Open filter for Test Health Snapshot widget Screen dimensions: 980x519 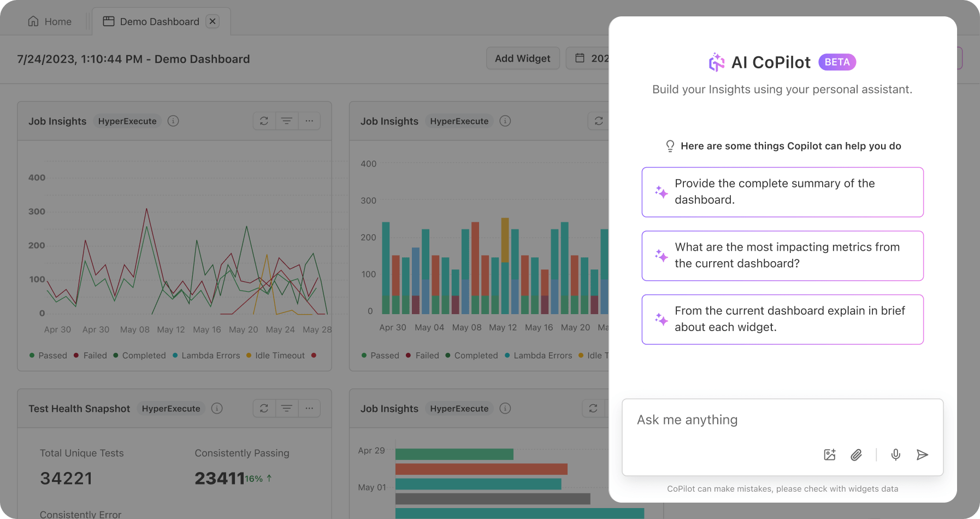coord(287,408)
